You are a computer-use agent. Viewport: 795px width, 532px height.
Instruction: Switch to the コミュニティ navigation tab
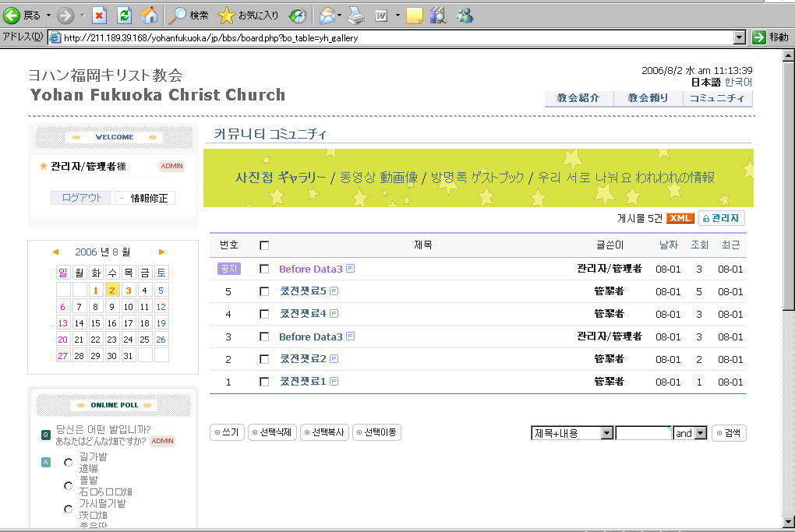tap(717, 98)
